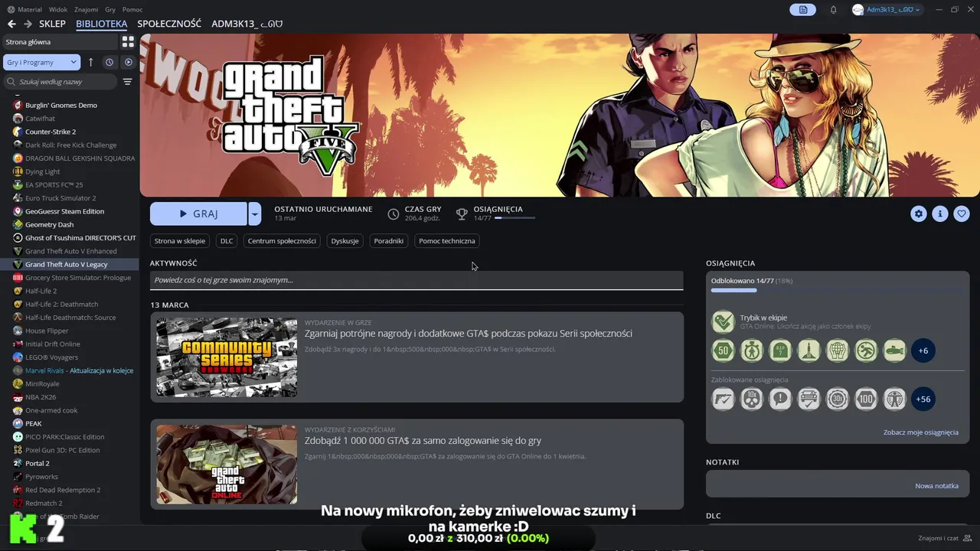The image size is (980, 551).
Task: Click Zobacz moje osiągnięcia link
Action: [x=920, y=432]
